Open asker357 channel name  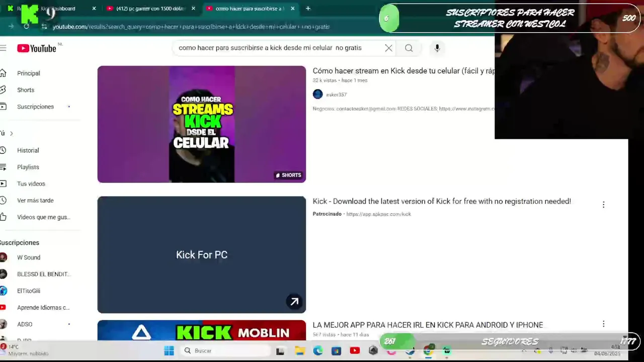[336, 95]
